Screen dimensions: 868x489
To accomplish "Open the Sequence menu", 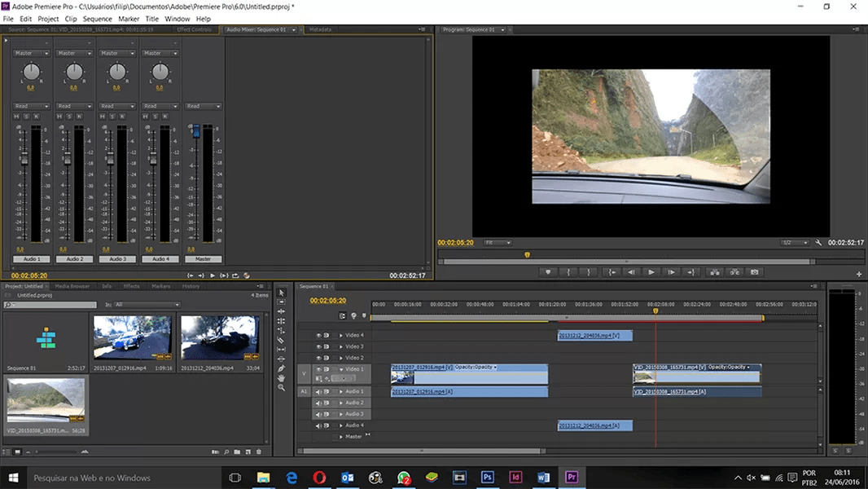I will coord(98,19).
